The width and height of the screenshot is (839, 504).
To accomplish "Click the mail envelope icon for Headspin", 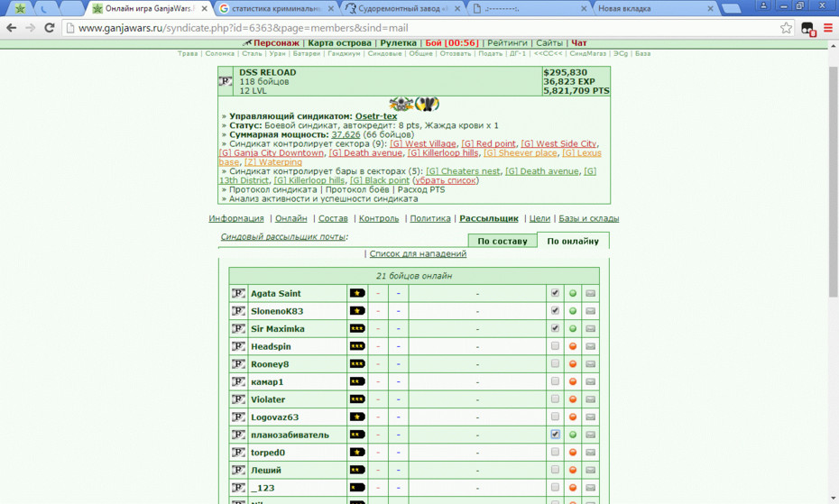I will pyautogui.click(x=590, y=346).
